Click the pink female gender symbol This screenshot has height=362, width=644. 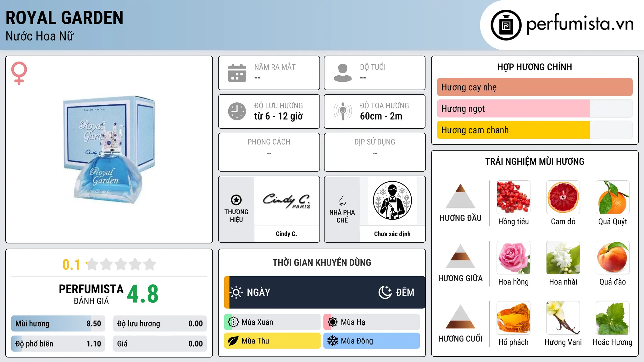click(19, 73)
